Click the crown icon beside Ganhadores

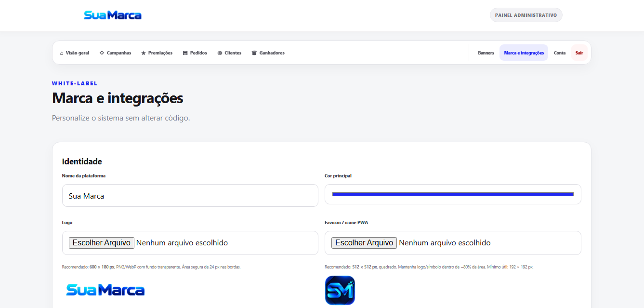(254, 53)
